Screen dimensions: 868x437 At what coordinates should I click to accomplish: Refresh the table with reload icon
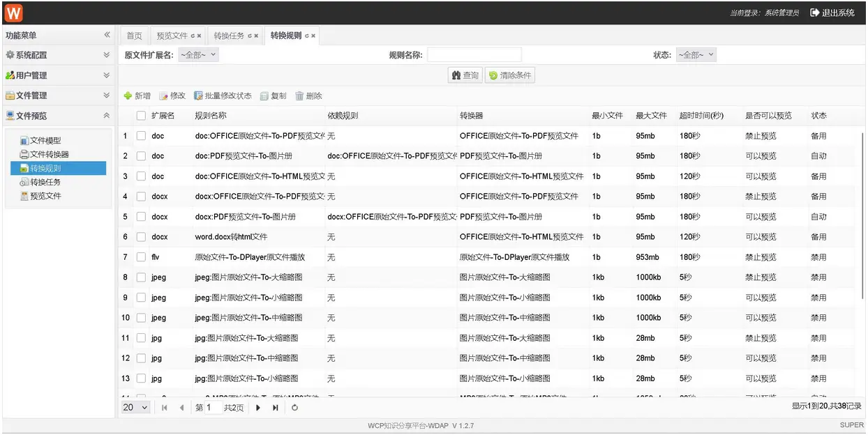294,408
